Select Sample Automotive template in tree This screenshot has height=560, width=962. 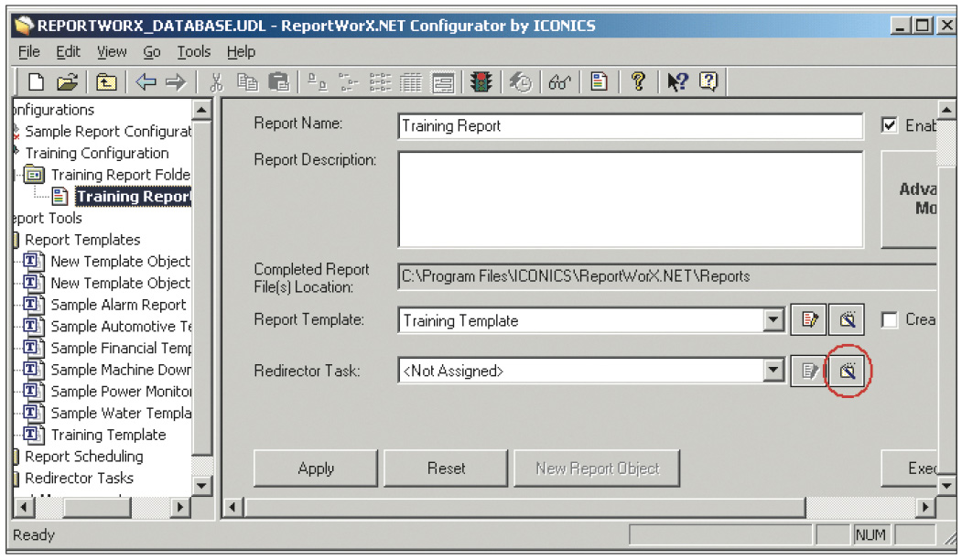pyautogui.click(x=122, y=327)
